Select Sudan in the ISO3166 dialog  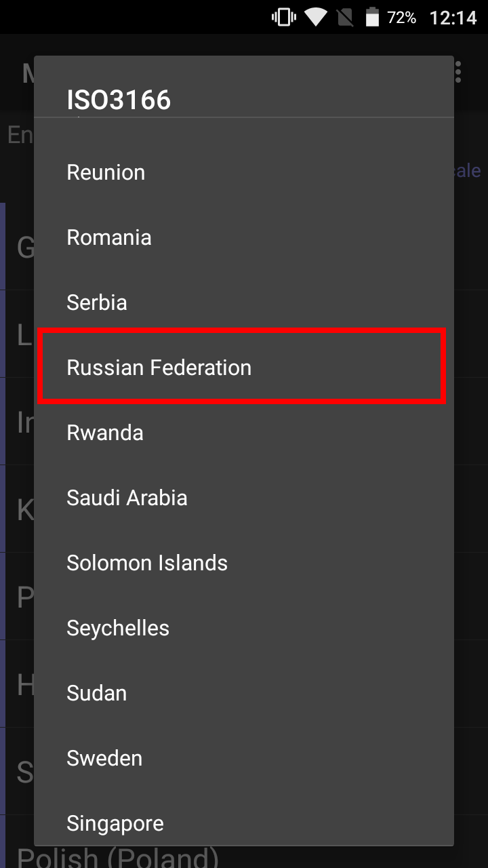click(x=244, y=693)
